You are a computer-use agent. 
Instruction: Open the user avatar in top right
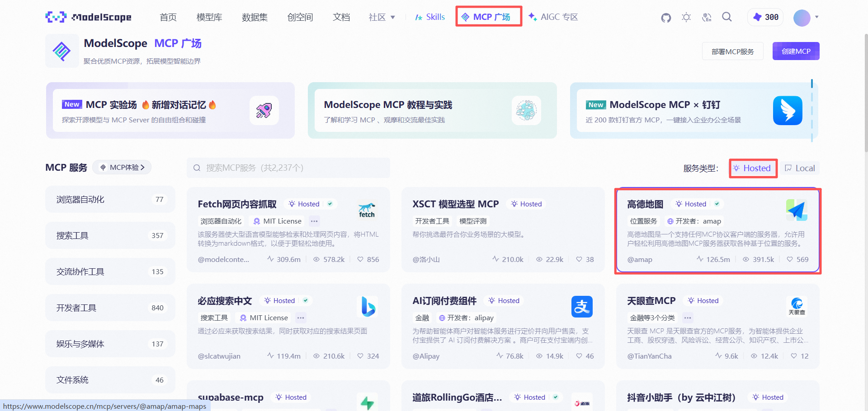(802, 18)
